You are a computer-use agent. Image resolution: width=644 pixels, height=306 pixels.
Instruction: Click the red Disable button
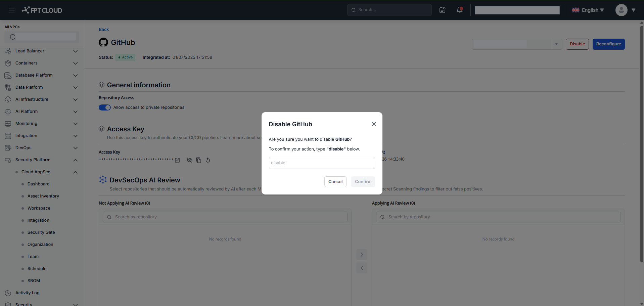(x=577, y=44)
